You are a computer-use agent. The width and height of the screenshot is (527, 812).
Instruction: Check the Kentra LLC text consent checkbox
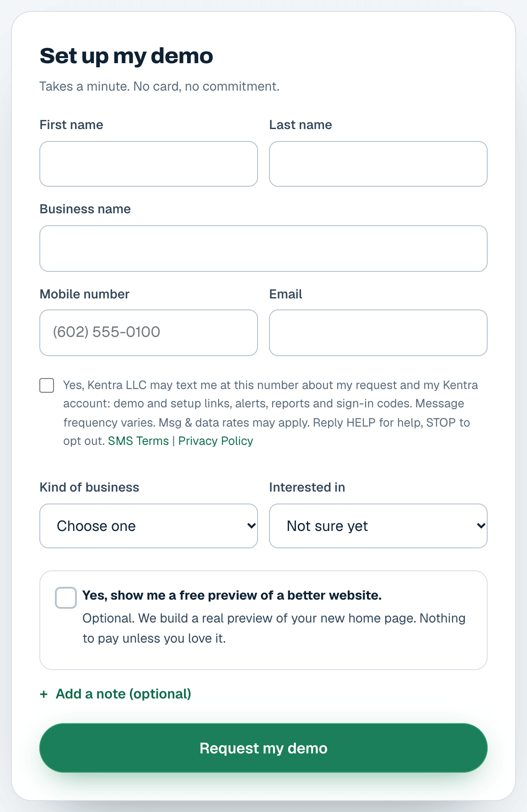[47, 385]
